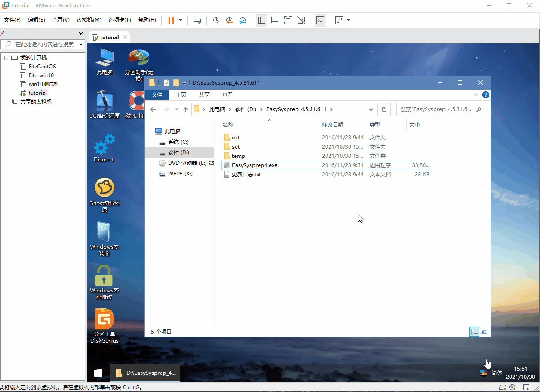Viewport: 540px width, 392px height.
Task: Click Send Ctrl+Alt+Del toolbar icon
Action: (x=197, y=20)
